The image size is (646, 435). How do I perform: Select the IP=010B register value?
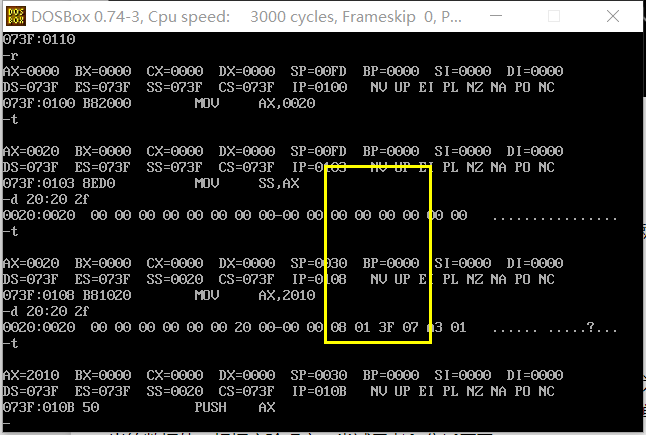point(319,391)
